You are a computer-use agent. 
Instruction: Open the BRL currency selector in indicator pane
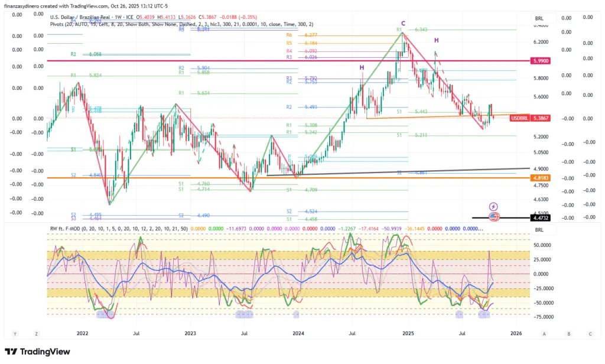click(539, 229)
